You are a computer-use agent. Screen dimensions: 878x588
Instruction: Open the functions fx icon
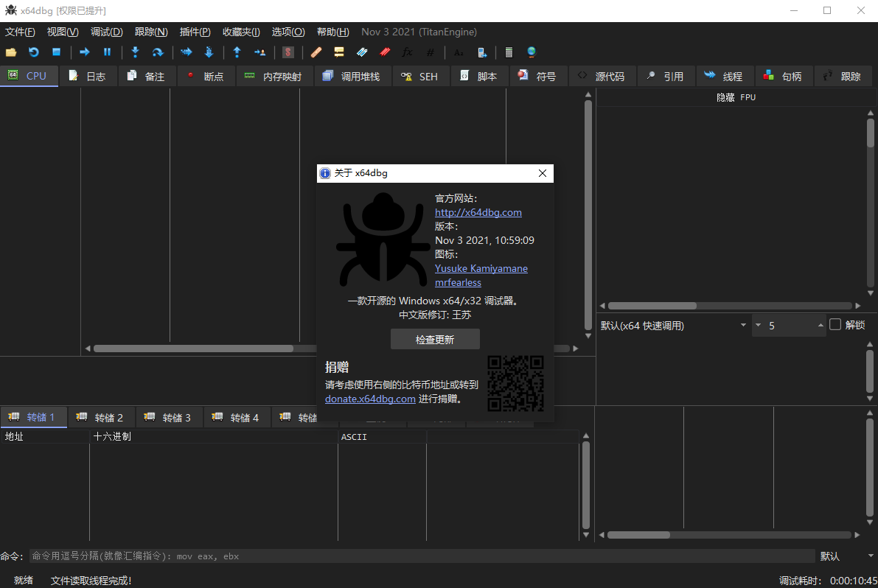pyautogui.click(x=407, y=52)
